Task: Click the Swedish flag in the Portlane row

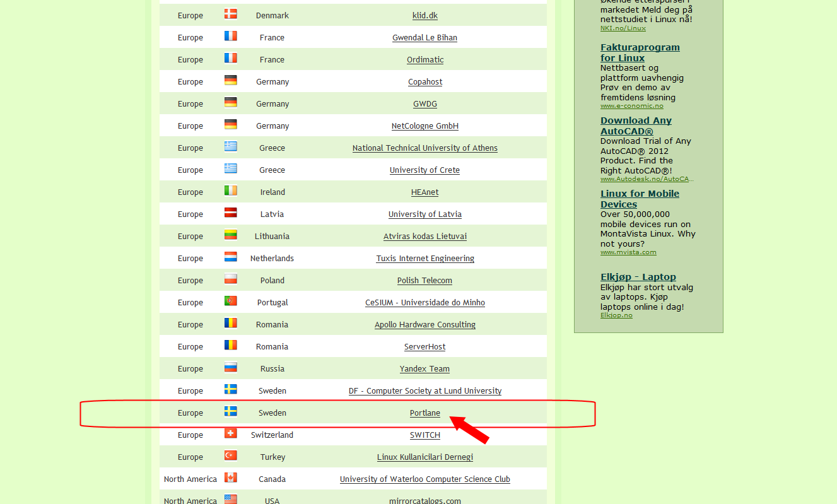Action: coord(231,411)
